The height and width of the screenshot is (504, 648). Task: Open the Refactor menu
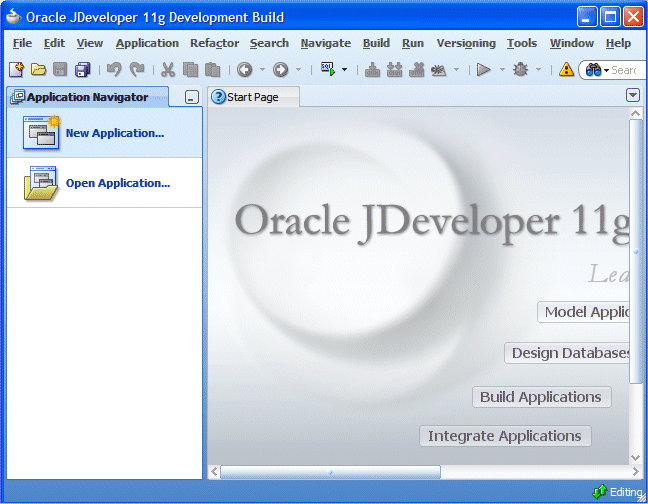click(x=214, y=43)
